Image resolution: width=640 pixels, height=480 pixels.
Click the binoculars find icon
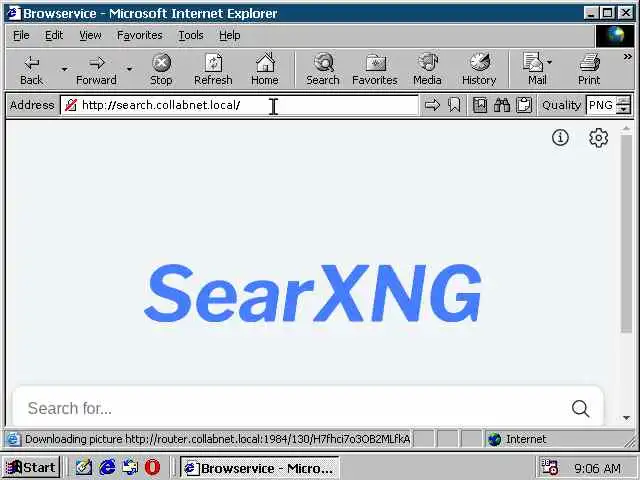click(502, 105)
